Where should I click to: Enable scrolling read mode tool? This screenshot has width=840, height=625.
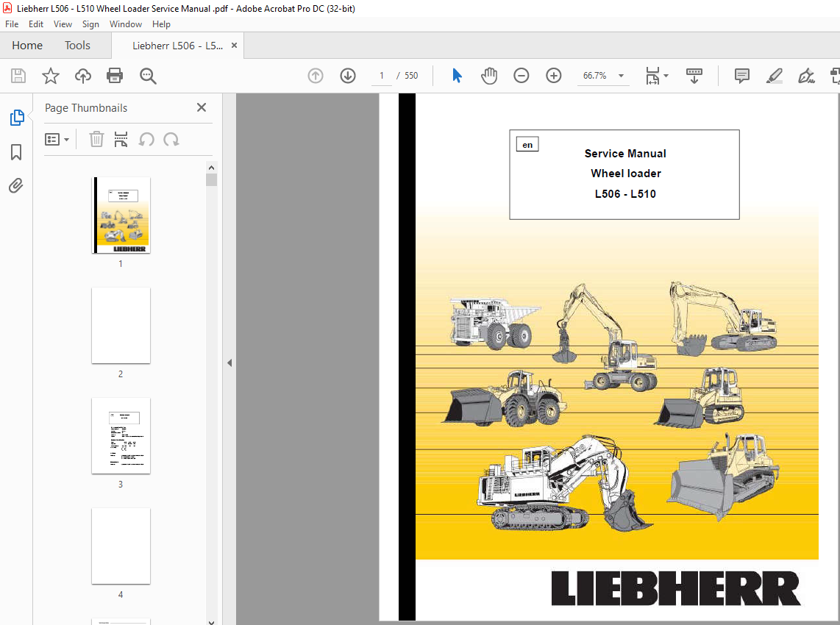pyautogui.click(x=694, y=76)
